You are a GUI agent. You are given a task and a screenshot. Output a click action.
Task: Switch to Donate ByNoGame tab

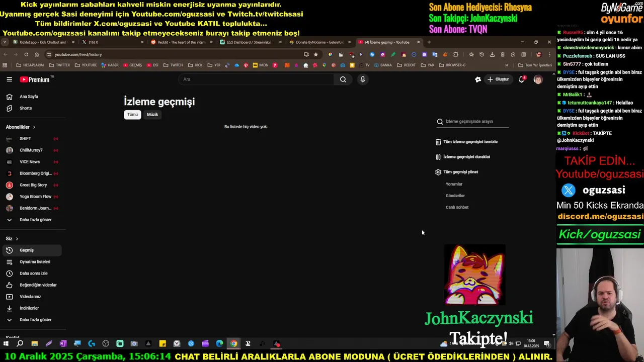(319, 42)
